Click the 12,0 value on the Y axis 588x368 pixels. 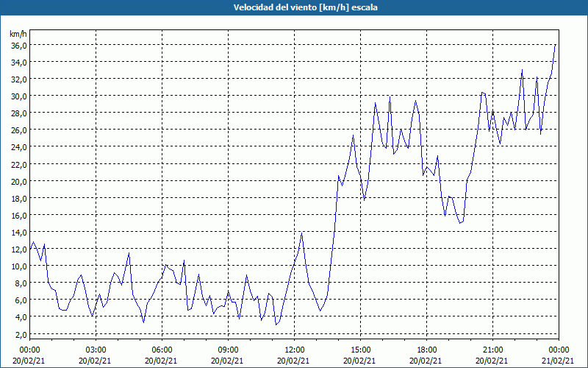19,250
